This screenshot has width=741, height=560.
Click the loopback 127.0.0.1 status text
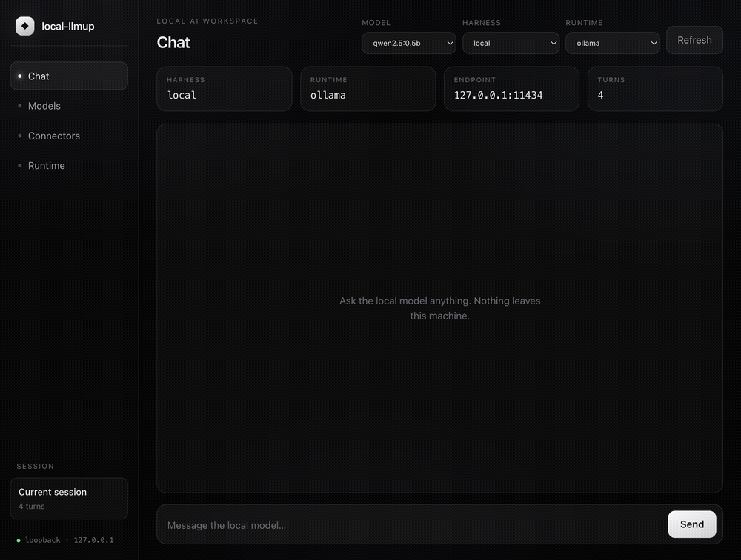click(70, 540)
